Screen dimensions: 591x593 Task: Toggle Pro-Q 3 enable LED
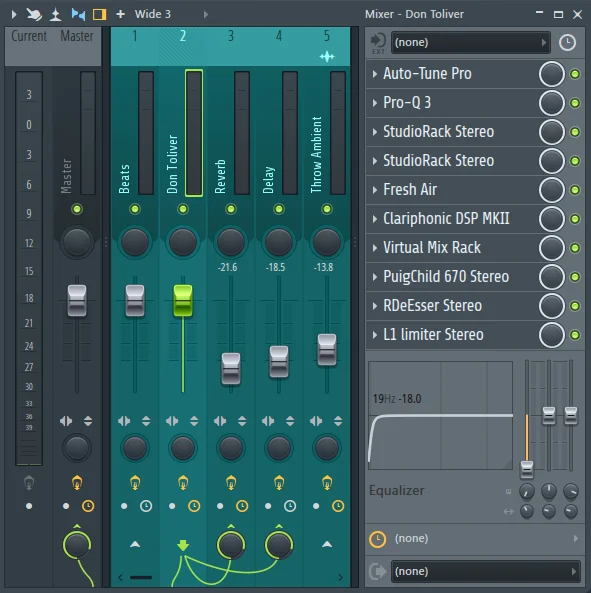point(575,103)
